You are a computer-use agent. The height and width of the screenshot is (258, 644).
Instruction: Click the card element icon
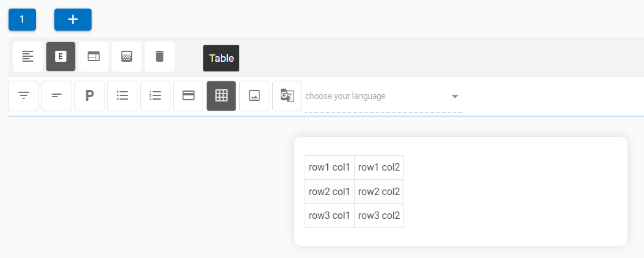pos(189,96)
